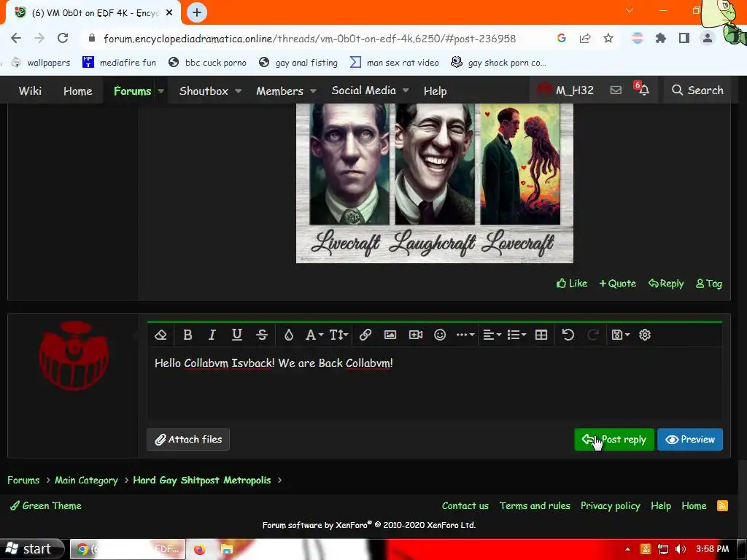Viewport: 747px width, 560px height.
Task: Click the redo icon in the editor
Action: click(x=592, y=335)
